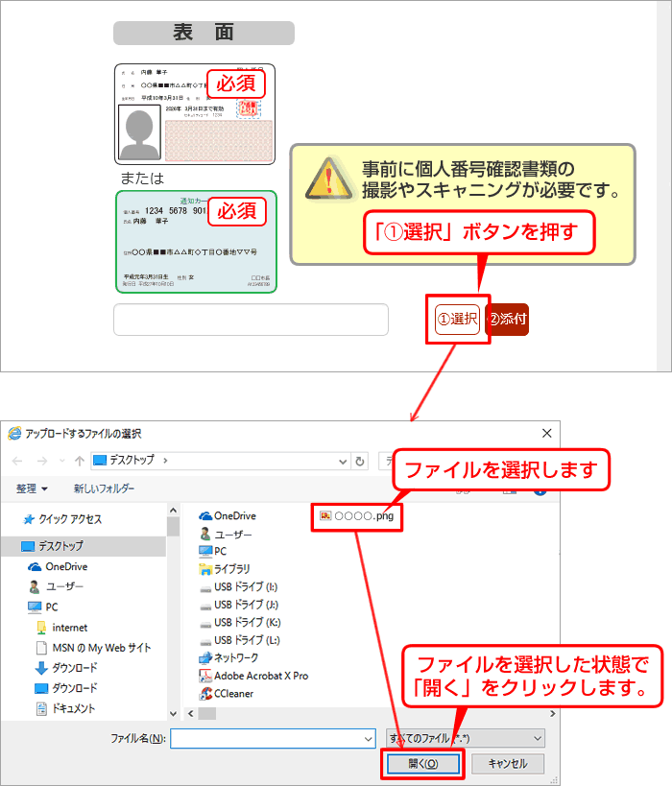Click the キャンセル button
The height and width of the screenshot is (786, 672).
[508, 737]
